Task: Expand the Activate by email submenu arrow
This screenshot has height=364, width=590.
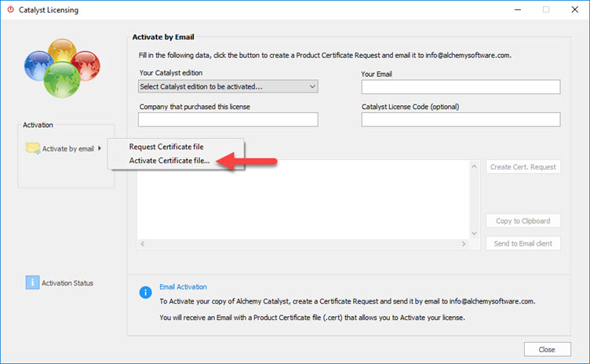Action: click(100, 148)
